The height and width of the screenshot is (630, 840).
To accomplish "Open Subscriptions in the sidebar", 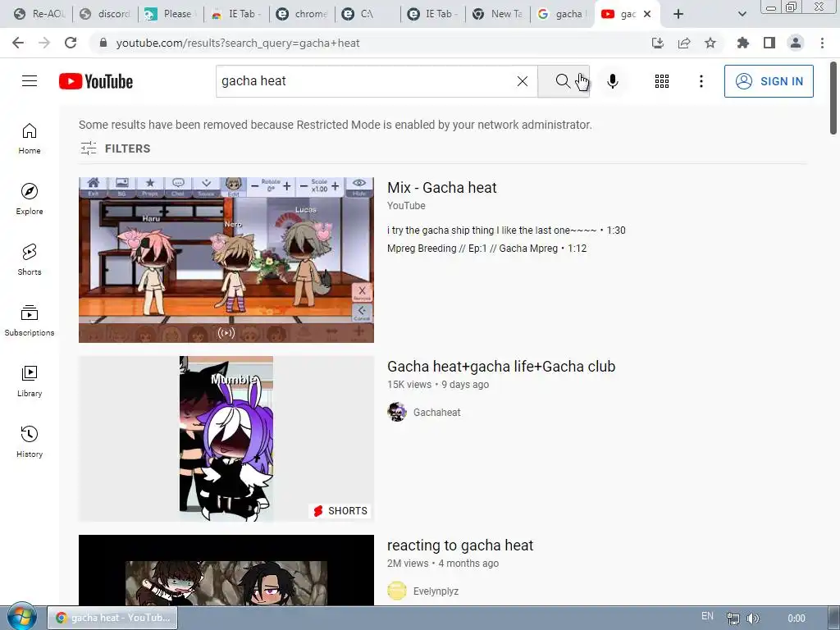I will coord(30,321).
